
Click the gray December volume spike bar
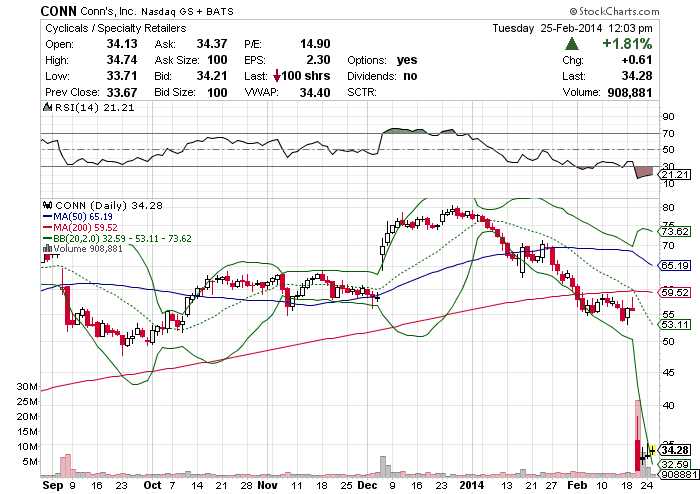(383, 465)
